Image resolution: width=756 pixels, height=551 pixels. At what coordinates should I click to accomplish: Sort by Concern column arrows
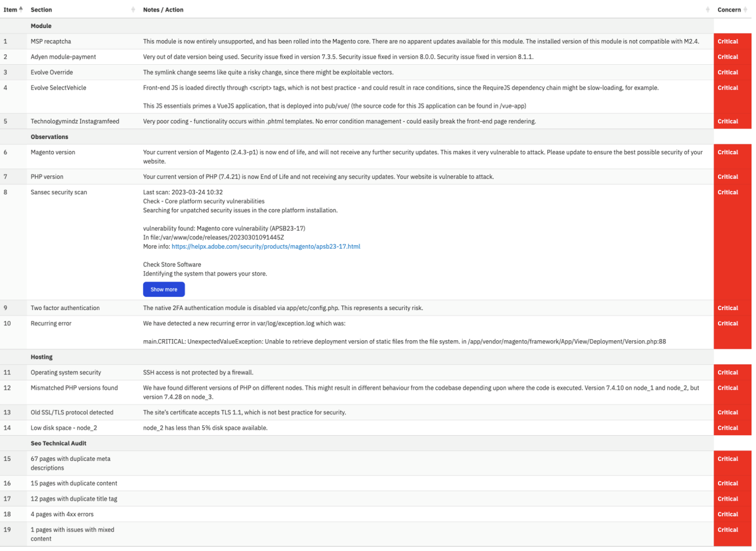point(745,9)
